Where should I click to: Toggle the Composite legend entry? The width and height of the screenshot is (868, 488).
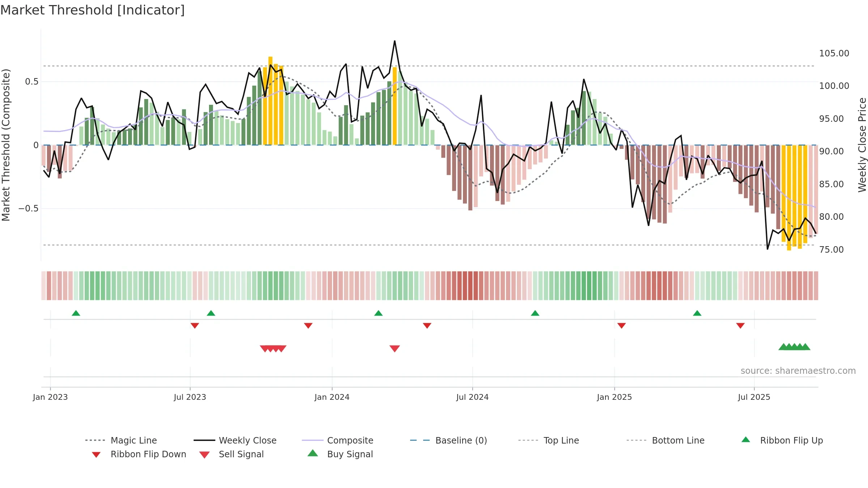point(337,440)
